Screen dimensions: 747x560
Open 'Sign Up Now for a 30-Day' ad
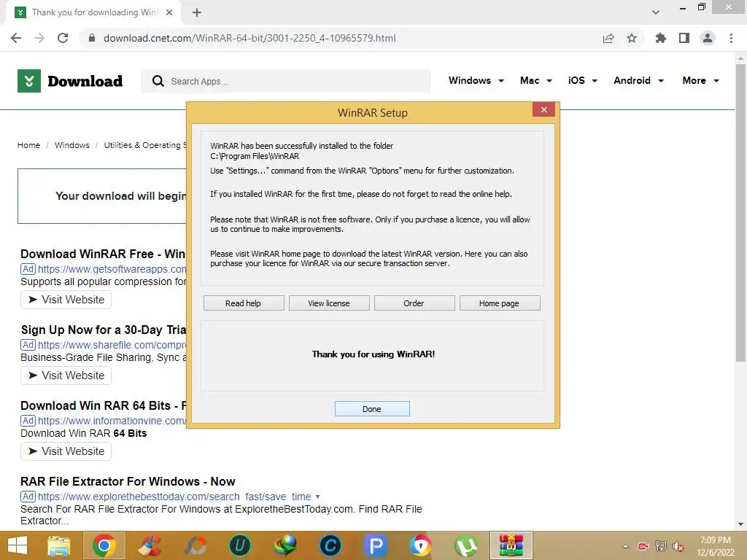click(x=104, y=330)
